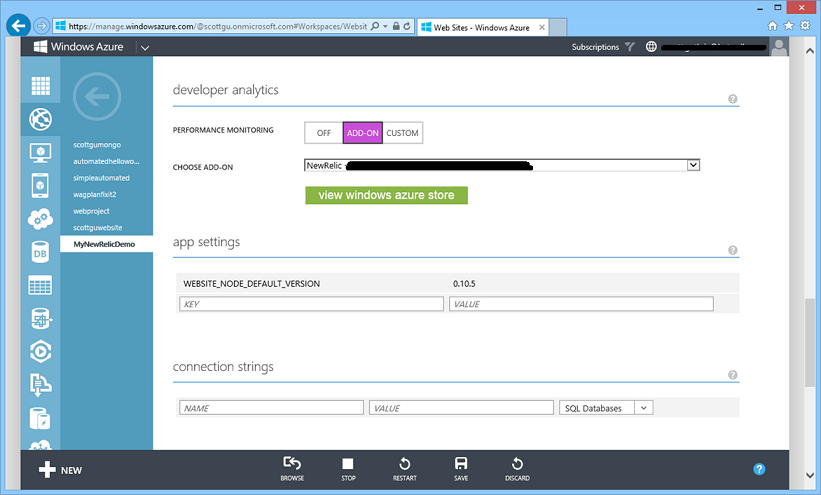Click the NEW button
The width and height of the screenshot is (821, 495).
tap(60, 470)
